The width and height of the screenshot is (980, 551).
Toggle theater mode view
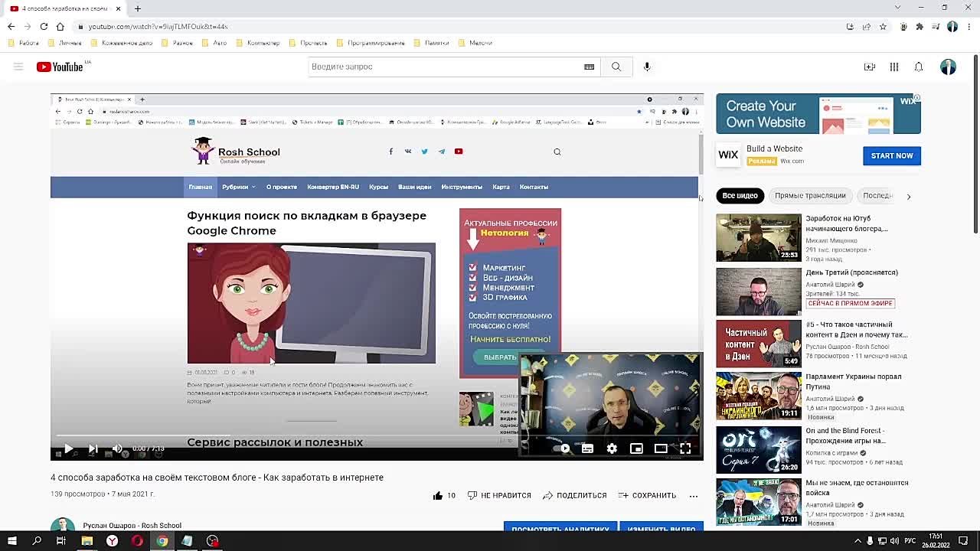[x=661, y=449]
